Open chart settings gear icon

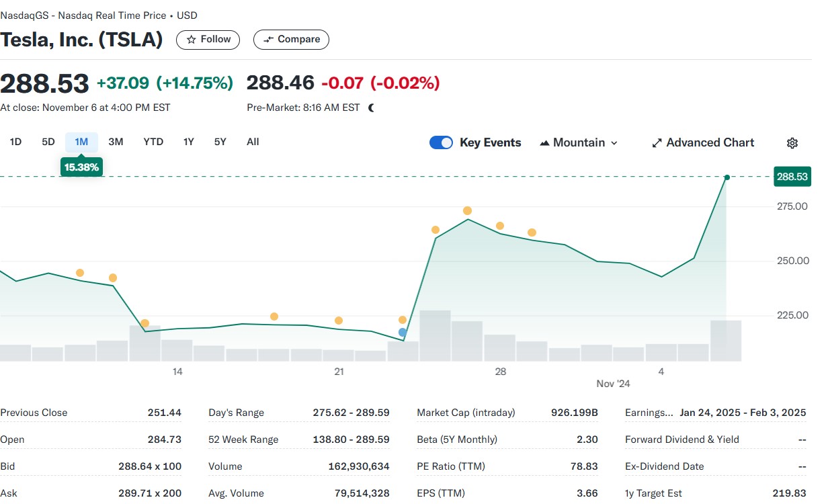(792, 143)
